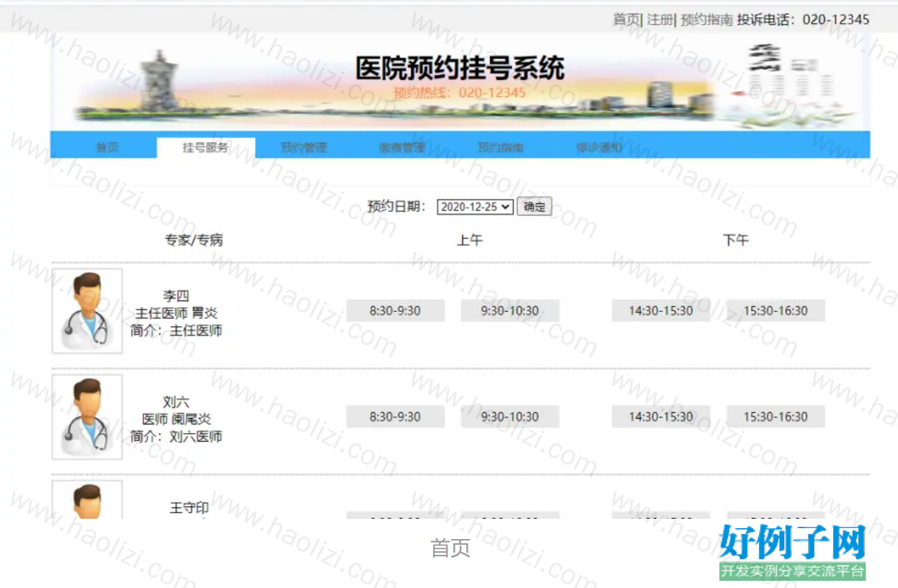Select 刘六 8:30-9:30 time slot

click(x=395, y=417)
